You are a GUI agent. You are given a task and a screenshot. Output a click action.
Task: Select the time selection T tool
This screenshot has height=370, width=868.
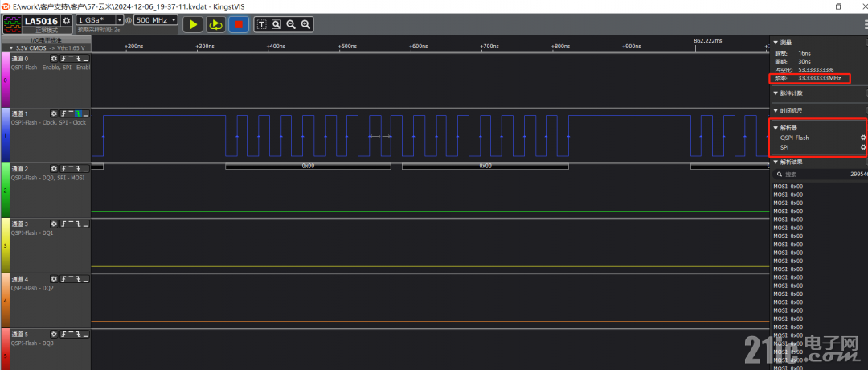click(261, 24)
